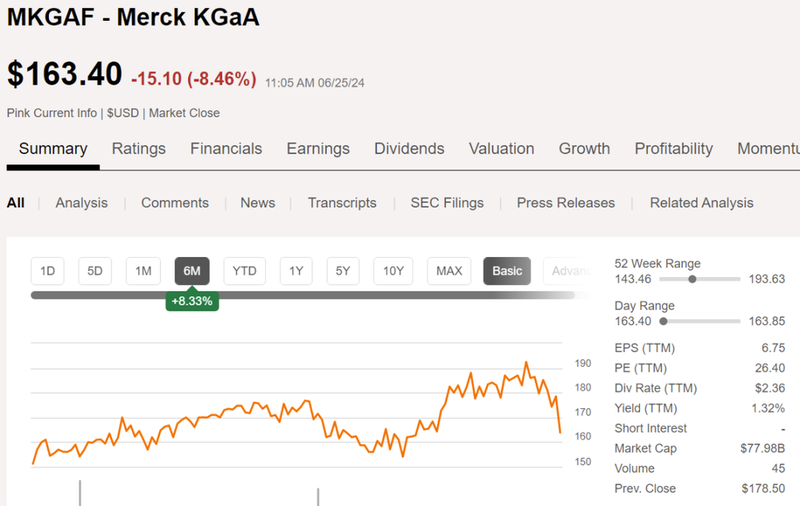Open the Earnings tab
This screenshot has height=506, width=800.
(318, 149)
